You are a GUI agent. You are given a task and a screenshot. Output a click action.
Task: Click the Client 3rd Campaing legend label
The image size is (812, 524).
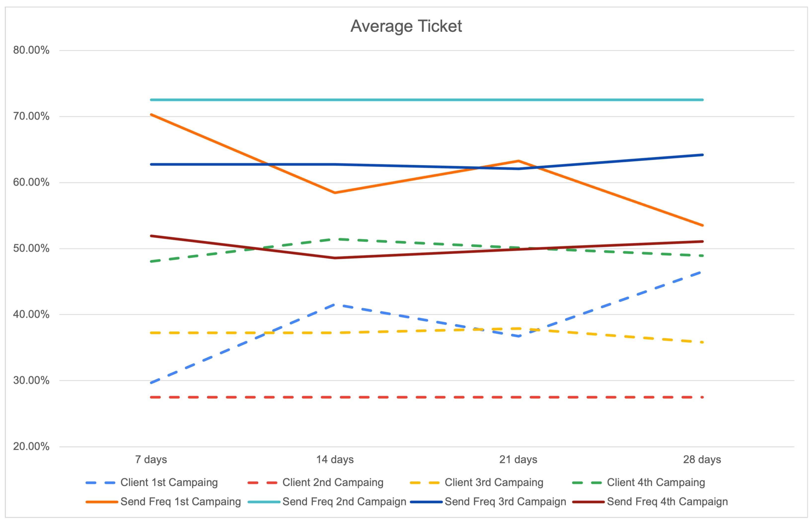[x=494, y=483]
